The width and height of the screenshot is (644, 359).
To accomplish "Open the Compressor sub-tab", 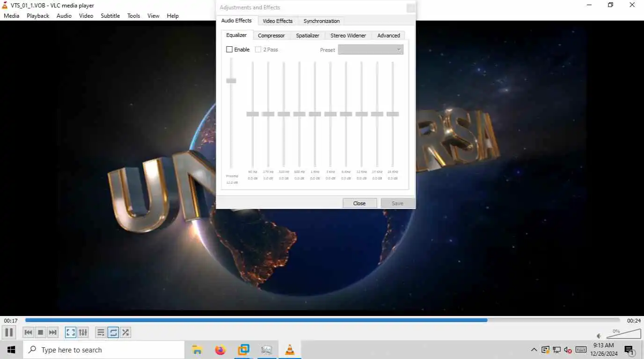I will [x=271, y=36].
